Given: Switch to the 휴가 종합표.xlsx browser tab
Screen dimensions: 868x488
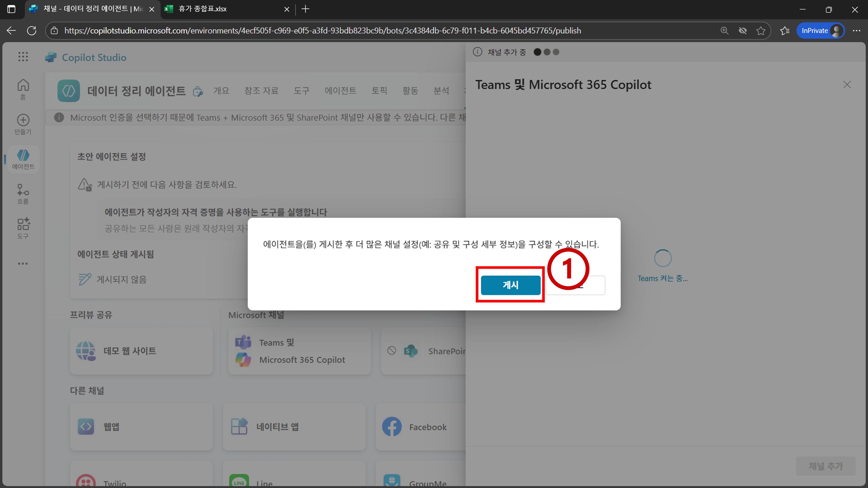Looking at the screenshot, I should (222, 9).
